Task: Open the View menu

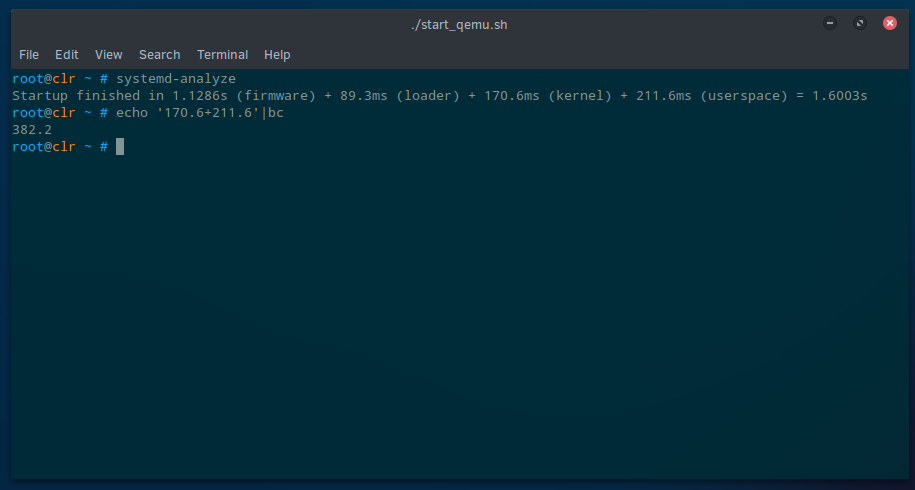Action: pos(108,55)
